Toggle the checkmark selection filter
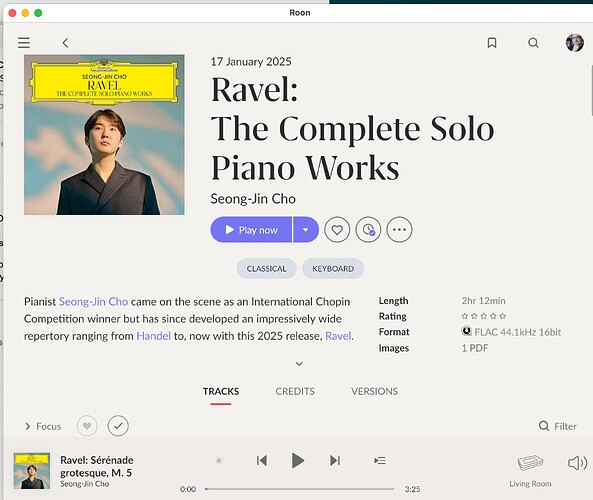Image resolution: width=593 pixels, height=500 pixels. [x=118, y=426]
